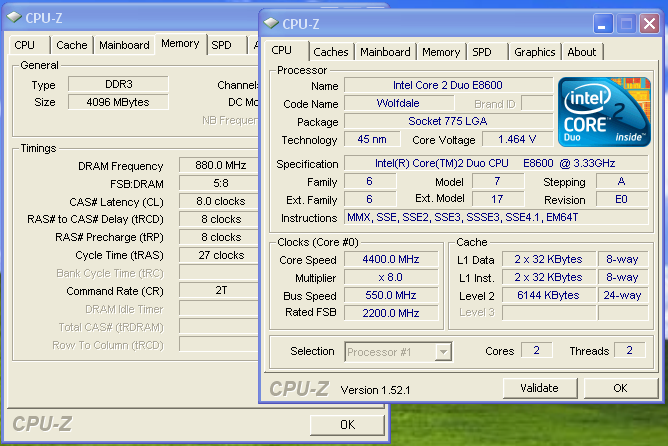Click the Version 1.52.1 label
The height and width of the screenshot is (446, 668).
(375, 390)
